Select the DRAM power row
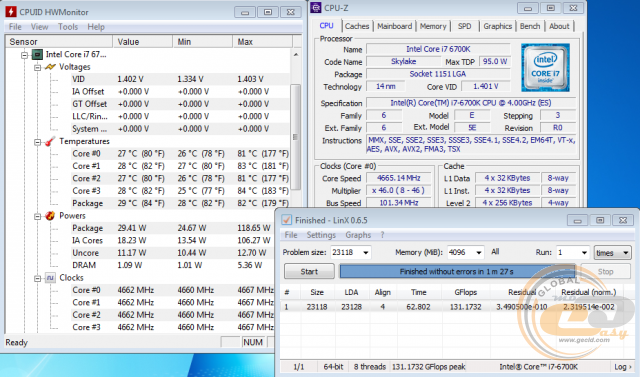 173,265
